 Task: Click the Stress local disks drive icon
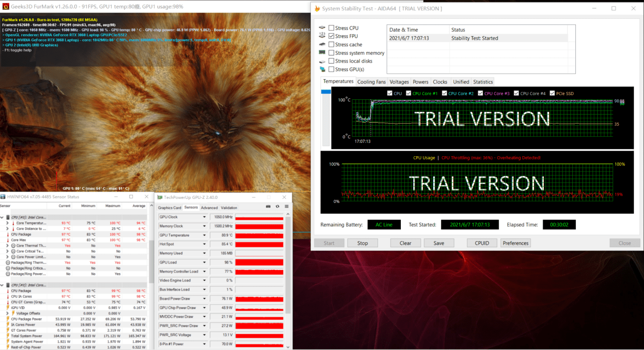(x=322, y=61)
